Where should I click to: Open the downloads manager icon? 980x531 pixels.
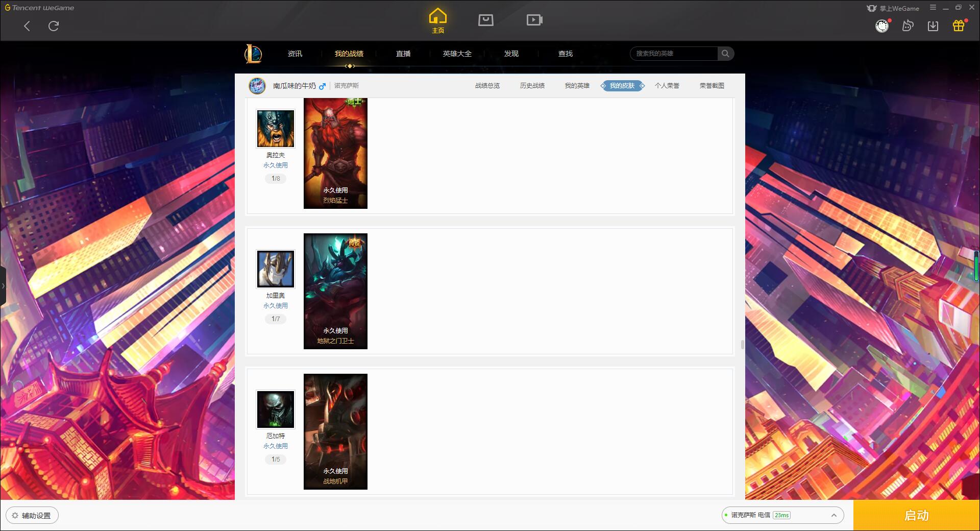point(933,26)
